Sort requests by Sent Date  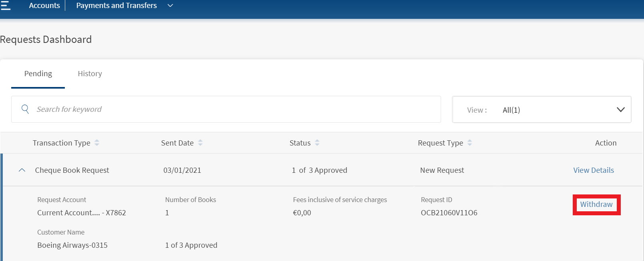coord(200,143)
